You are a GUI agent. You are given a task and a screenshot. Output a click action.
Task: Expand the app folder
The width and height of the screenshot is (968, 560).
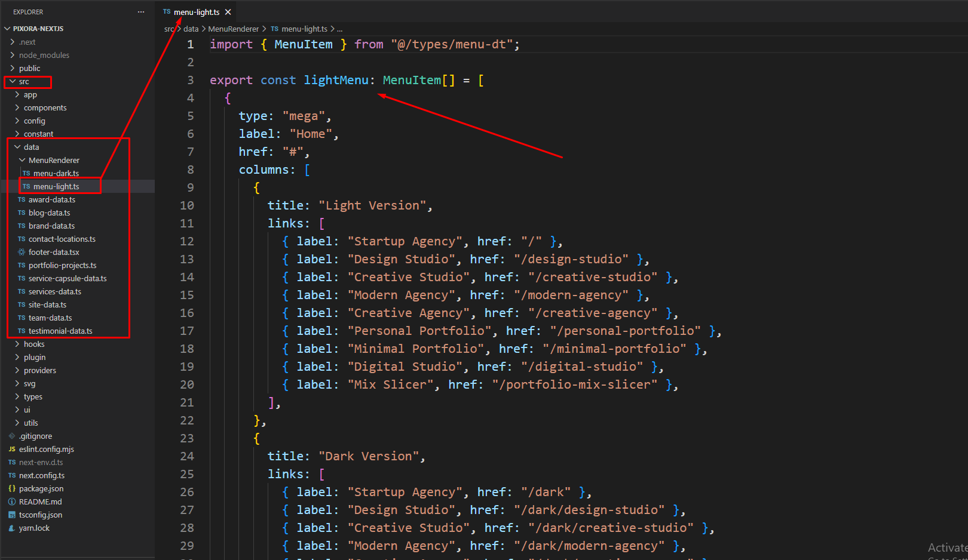(30, 94)
